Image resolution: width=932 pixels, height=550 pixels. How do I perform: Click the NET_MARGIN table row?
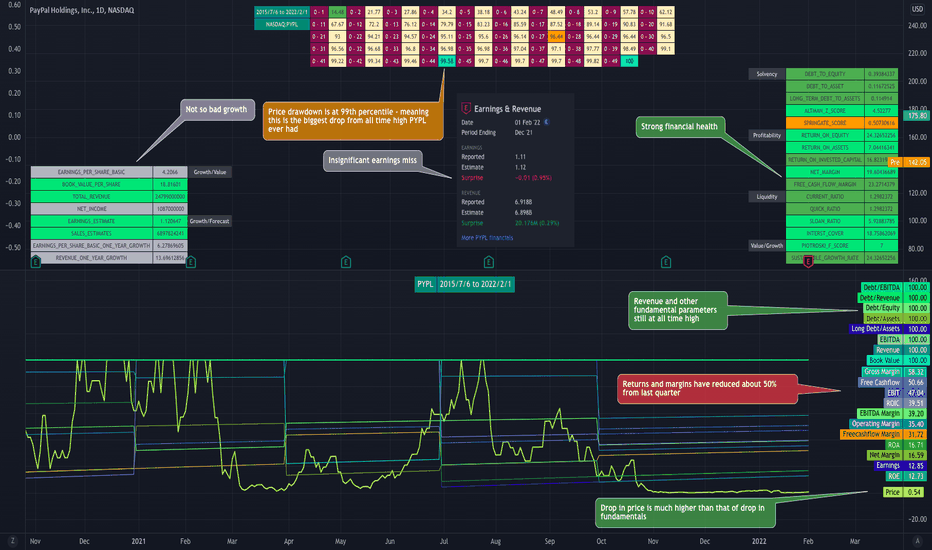click(x=842, y=172)
